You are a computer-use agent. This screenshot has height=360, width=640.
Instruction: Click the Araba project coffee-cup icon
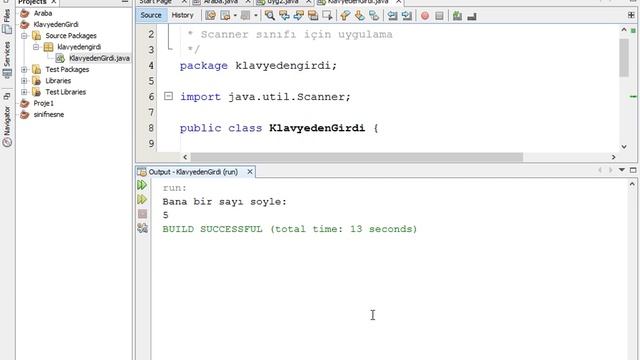[24, 13]
